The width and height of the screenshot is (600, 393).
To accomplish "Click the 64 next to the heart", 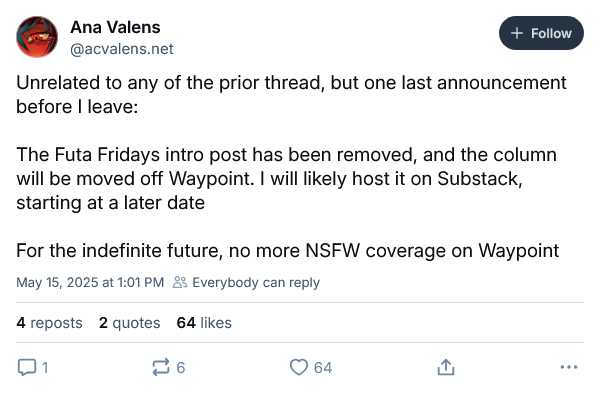I will (323, 368).
